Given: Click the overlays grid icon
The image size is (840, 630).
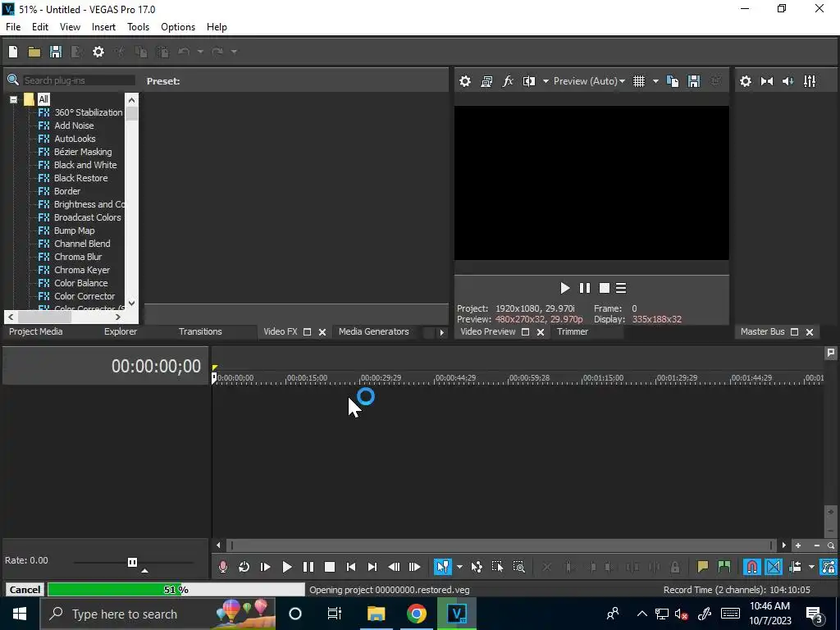Looking at the screenshot, I should [x=638, y=81].
